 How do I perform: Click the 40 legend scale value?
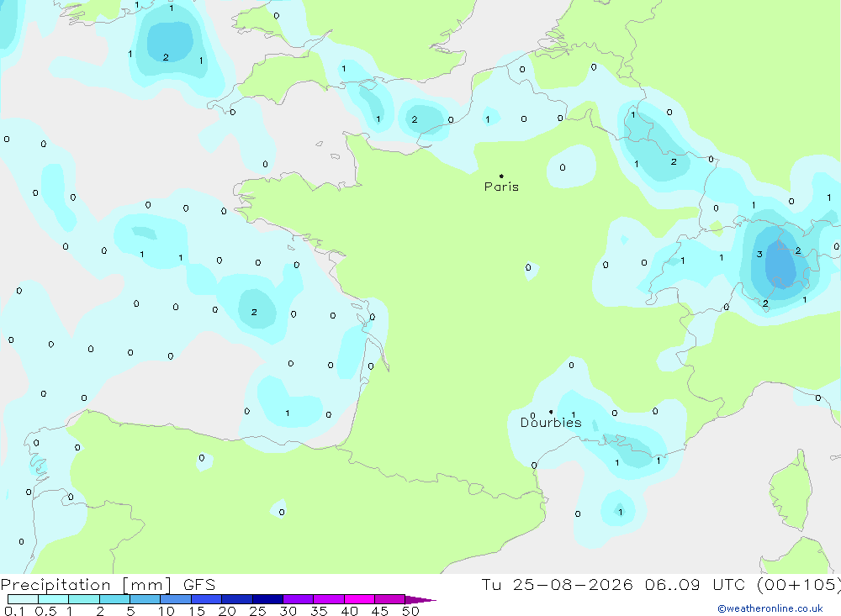pyautogui.click(x=350, y=611)
